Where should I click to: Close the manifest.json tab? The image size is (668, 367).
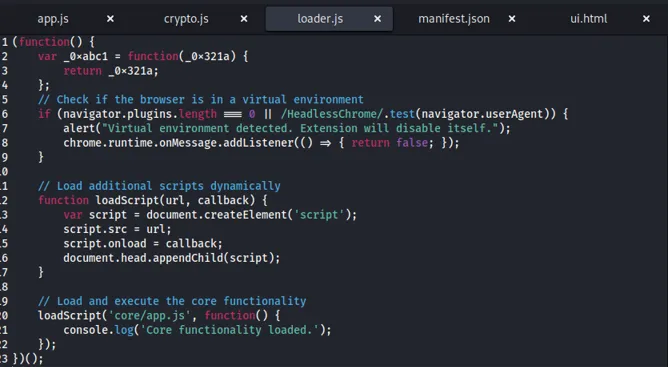[x=512, y=19]
